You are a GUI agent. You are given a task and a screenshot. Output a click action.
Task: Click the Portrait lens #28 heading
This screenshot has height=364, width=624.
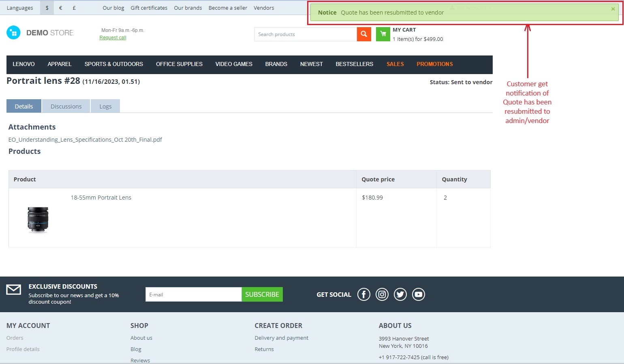43,81
